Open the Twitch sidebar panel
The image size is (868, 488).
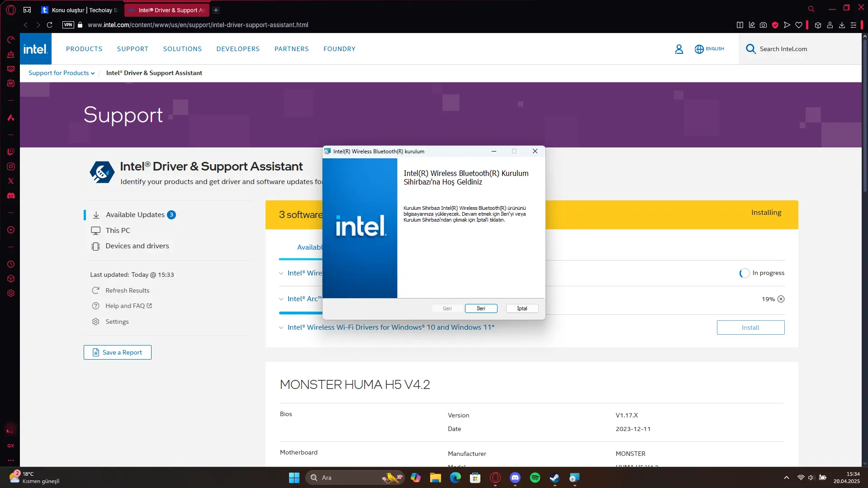[x=11, y=152]
